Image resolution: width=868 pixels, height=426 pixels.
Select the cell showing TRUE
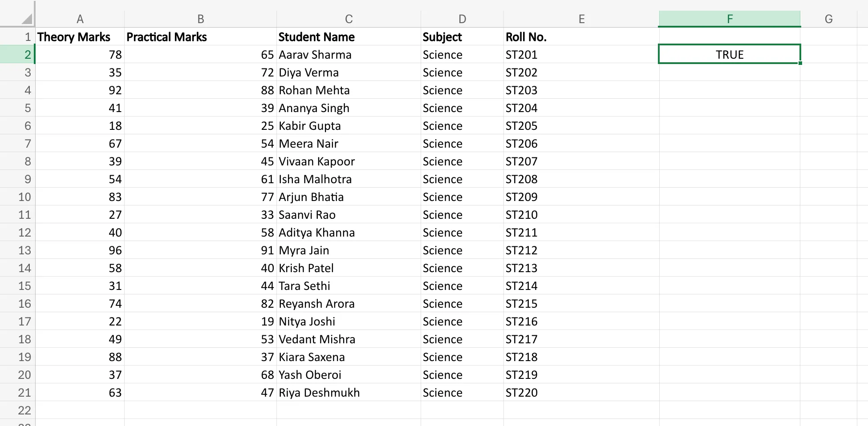(729, 54)
